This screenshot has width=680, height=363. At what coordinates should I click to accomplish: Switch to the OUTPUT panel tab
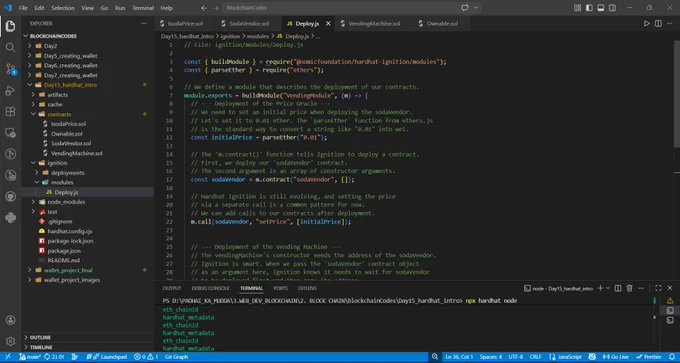172,288
